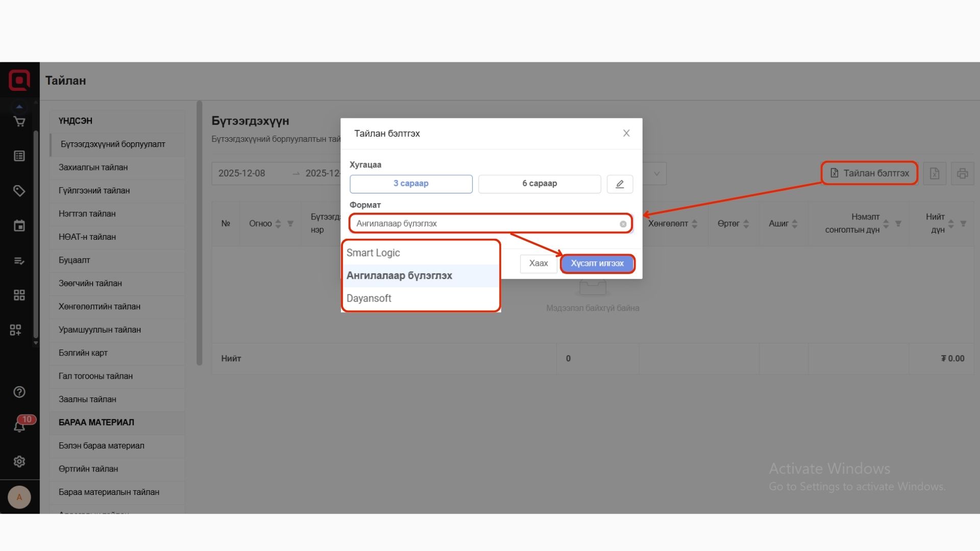The width and height of the screenshot is (980, 551).
Task: Close the Тайлан бэлтгэх dialog
Action: 626,133
